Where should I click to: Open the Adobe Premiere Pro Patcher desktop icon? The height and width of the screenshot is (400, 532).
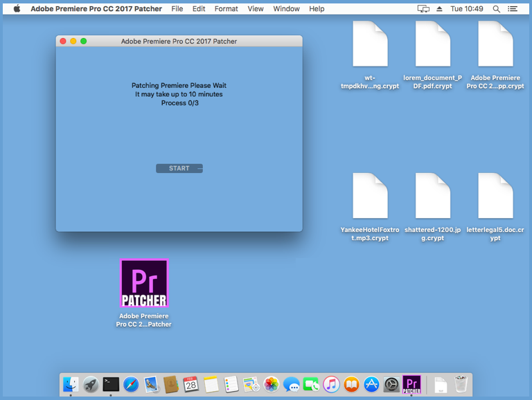coord(144,283)
